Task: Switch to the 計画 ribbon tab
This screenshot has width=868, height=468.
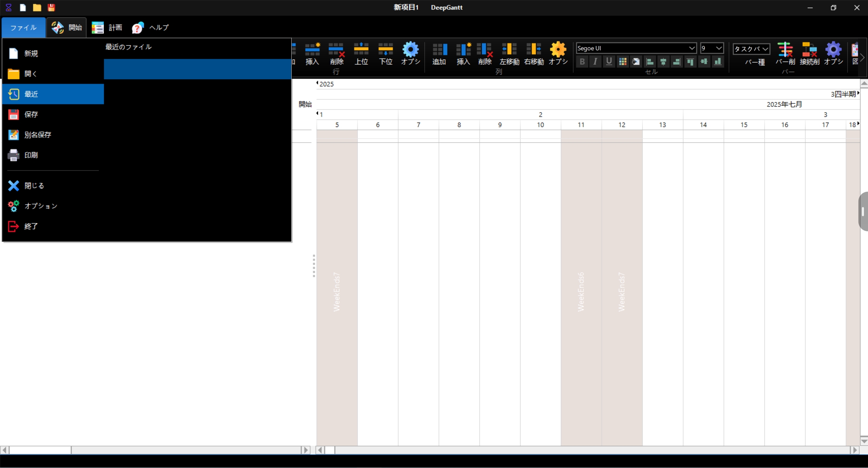Action: [x=107, y=27]
